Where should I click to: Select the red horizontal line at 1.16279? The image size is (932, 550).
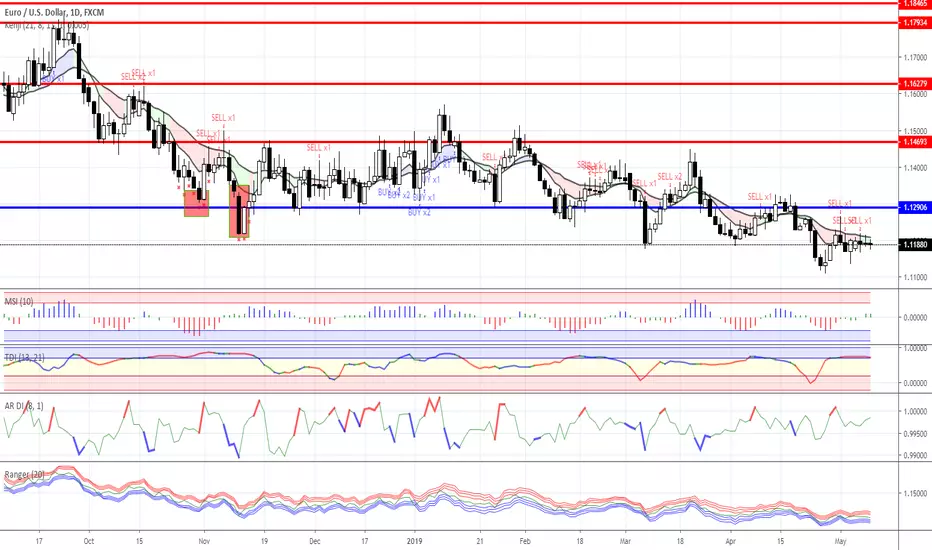click(449, 84)
